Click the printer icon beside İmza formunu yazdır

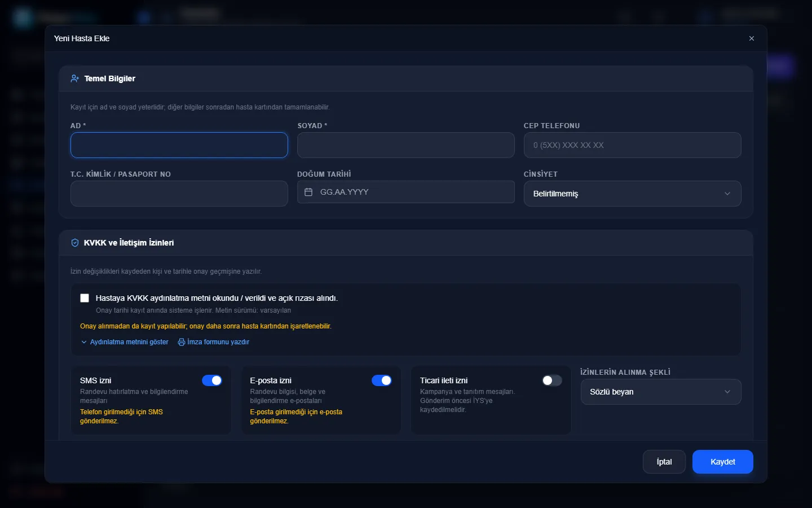[x=182, y=342]
